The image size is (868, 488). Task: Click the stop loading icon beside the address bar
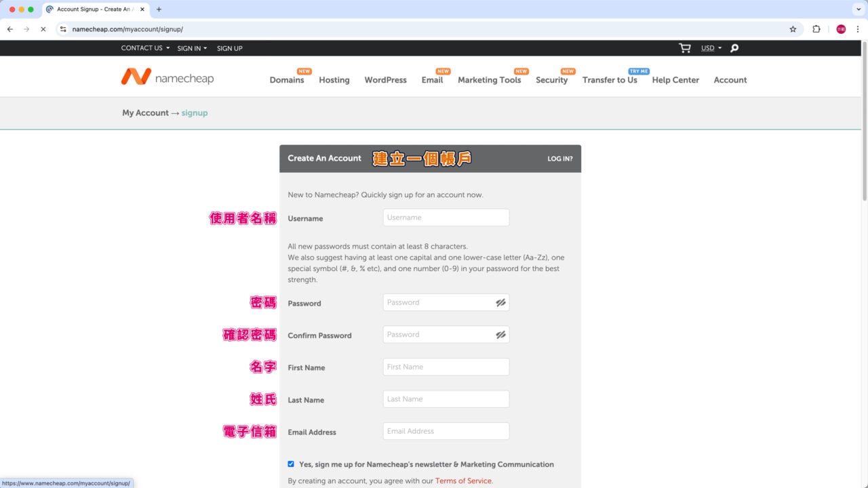(x=43, y=29)
